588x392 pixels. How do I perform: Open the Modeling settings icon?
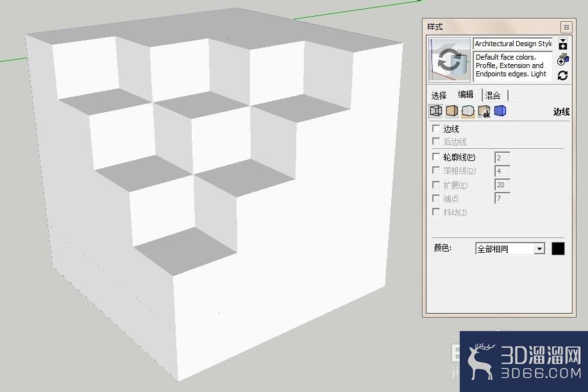[500, 111]
